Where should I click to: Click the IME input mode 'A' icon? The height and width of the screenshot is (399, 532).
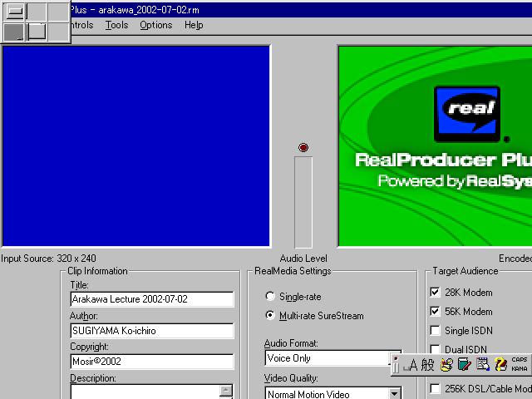tap(412, 365)
